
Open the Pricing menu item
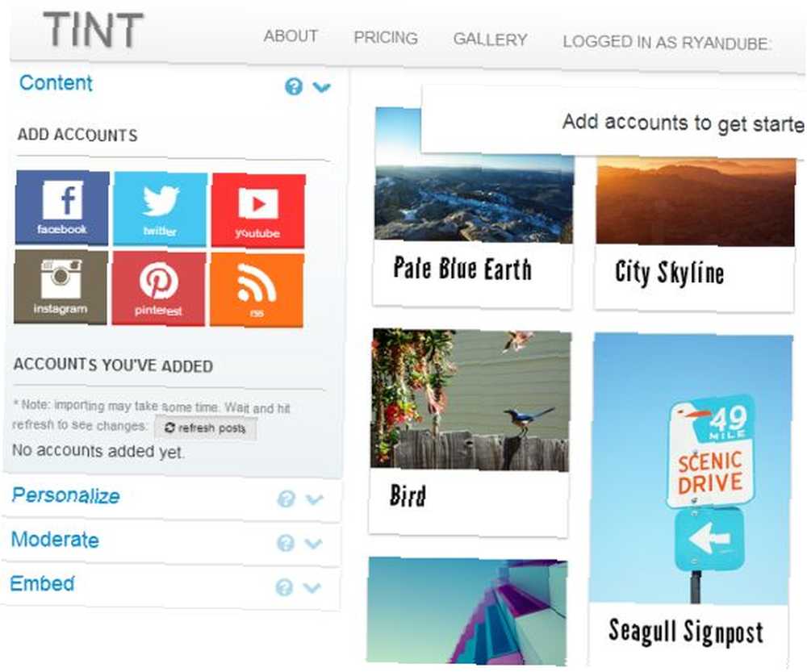pos(386,38)
